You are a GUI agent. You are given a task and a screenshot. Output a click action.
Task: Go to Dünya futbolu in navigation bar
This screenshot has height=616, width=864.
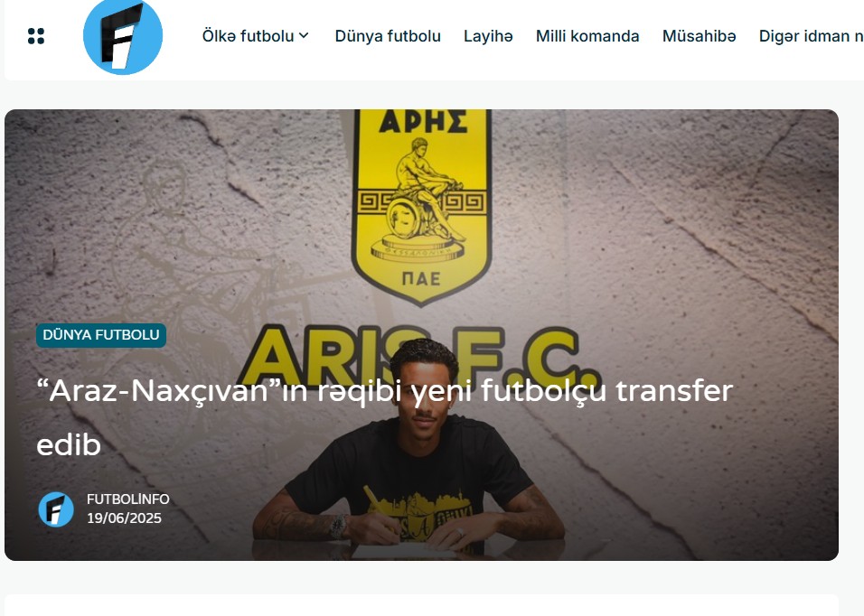[388, 36]
